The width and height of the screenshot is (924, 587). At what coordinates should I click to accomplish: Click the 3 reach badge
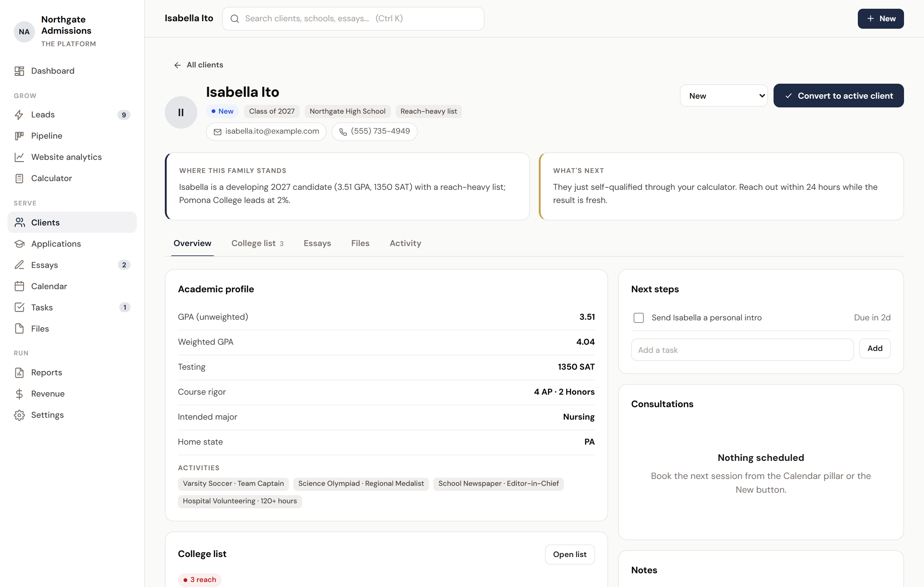199,580
